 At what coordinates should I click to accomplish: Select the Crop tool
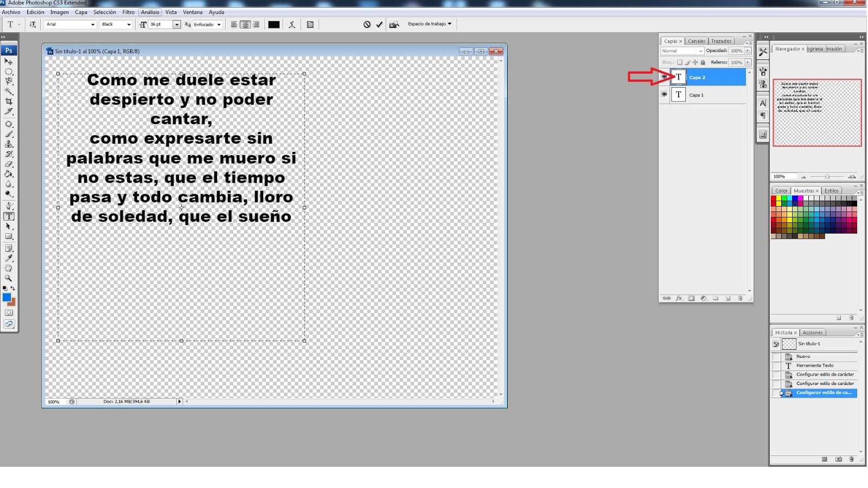(9, 101)
